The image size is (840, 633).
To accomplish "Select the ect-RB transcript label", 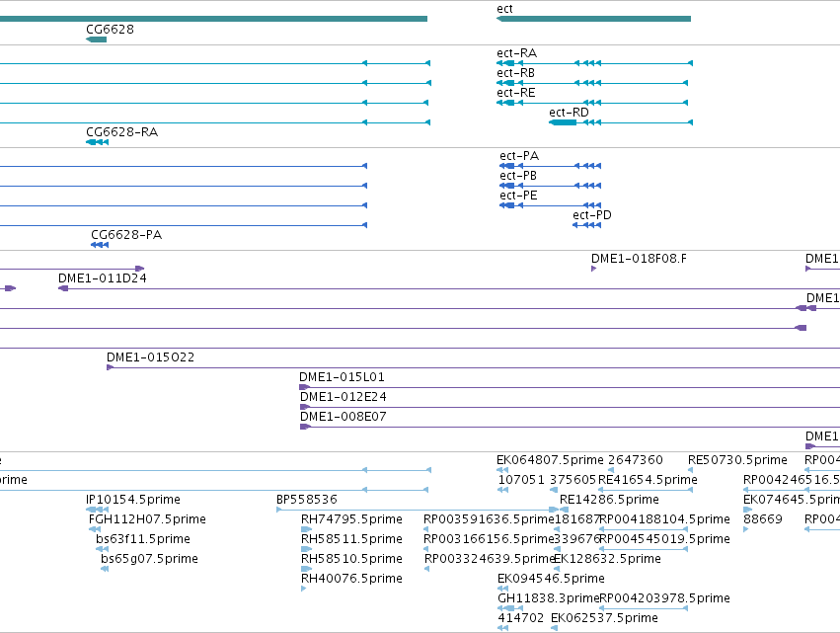I will tap(515, 73).
